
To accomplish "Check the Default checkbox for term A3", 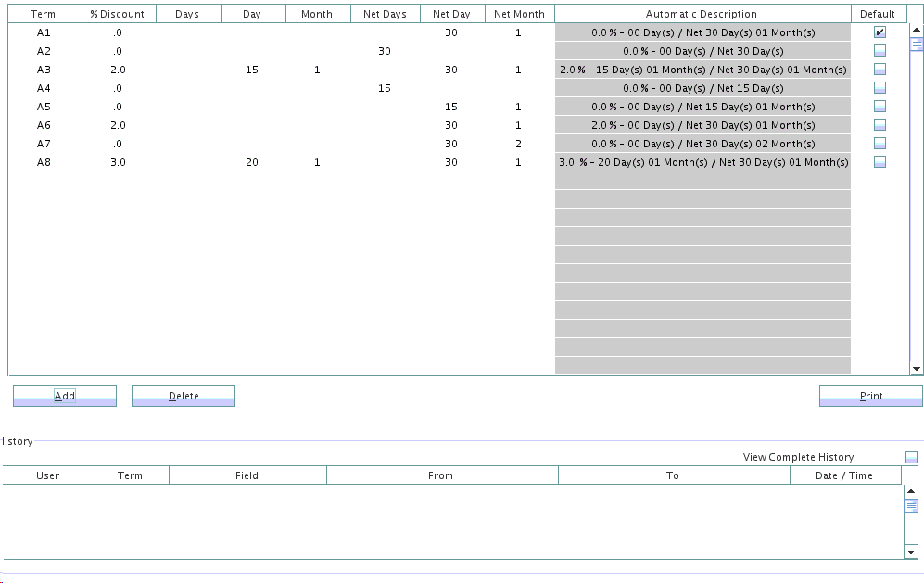I will 880,70.
